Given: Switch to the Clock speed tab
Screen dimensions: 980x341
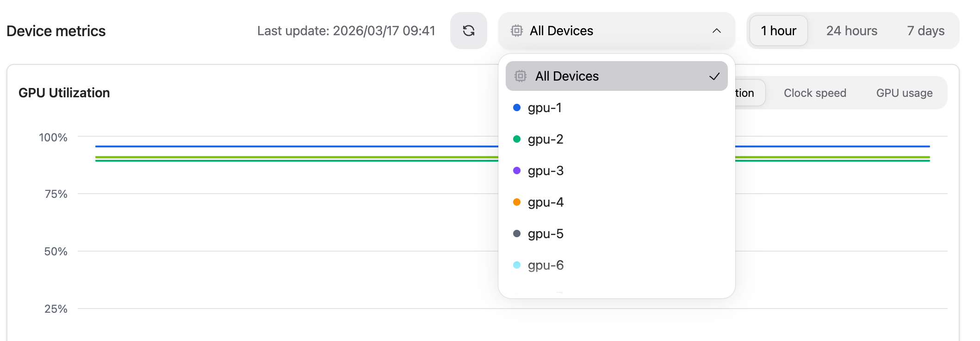Looking at the screenshot, I should tap(815, 93).
